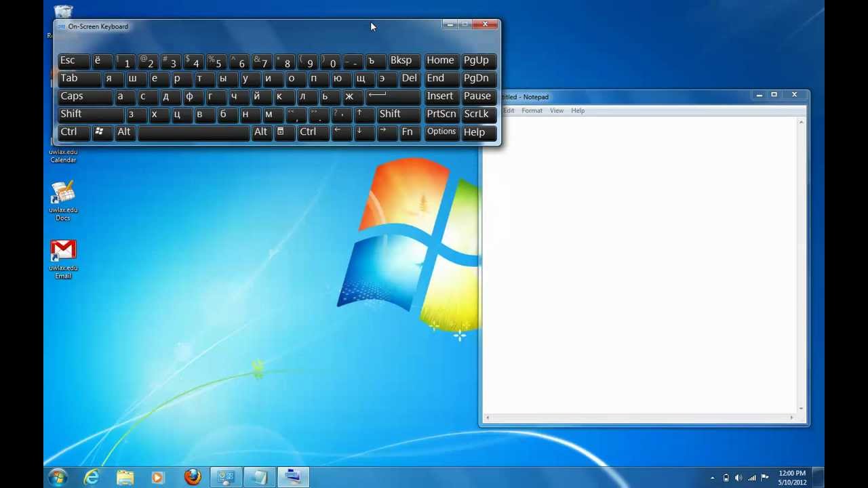Click the Insert key
The width and height of the screenshot is (868, 488).
[x=442, y=96]
